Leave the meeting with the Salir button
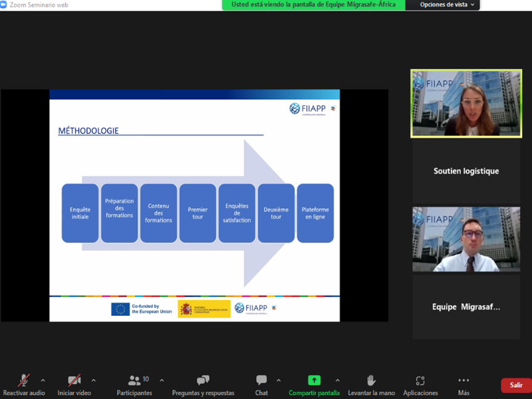Screen dimensions: 532x399 pyautogui.click(x=516, y=384)
